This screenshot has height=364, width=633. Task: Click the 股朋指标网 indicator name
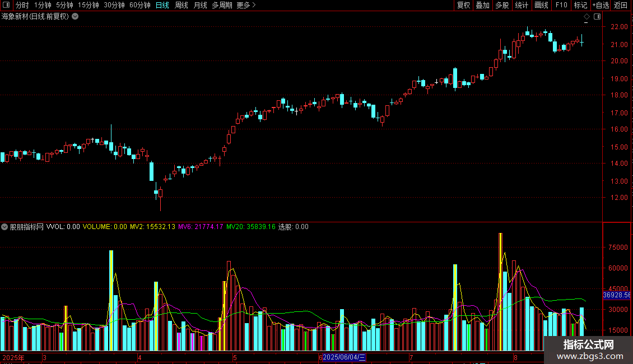tap(27, 227)
